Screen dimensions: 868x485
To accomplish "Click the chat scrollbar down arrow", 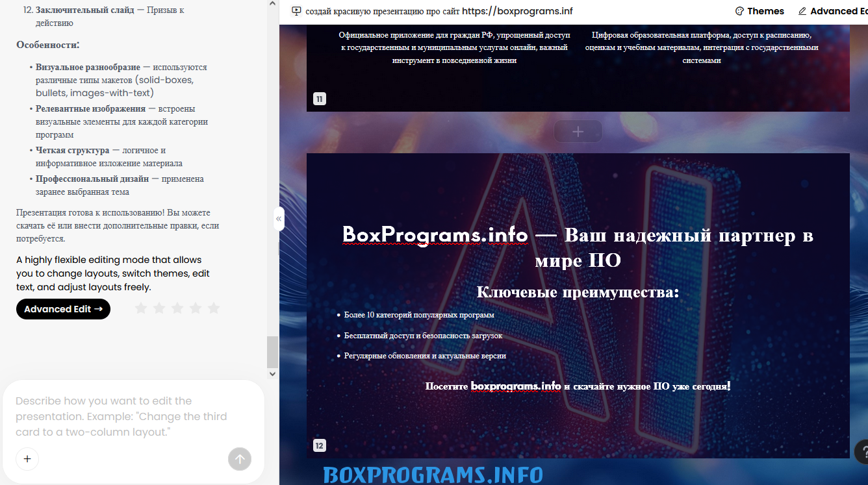I will point(272,374).
